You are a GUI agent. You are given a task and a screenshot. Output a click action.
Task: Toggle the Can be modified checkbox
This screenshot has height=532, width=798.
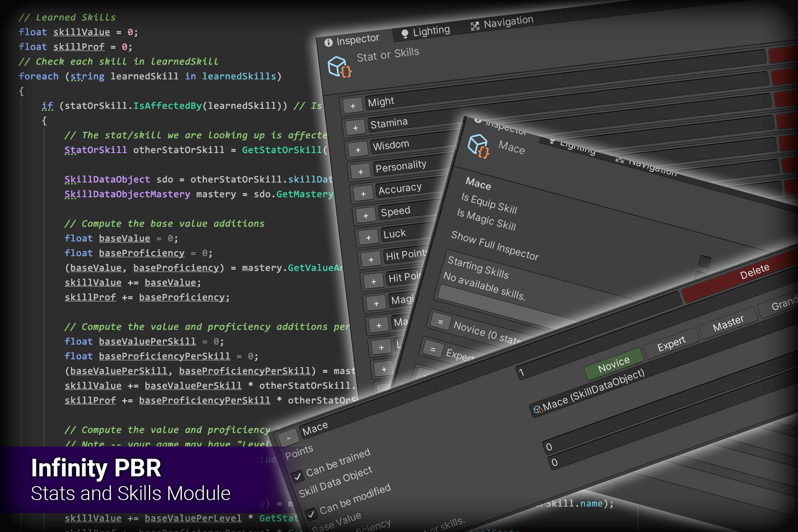pyautogui.click(x=311, y=514)
